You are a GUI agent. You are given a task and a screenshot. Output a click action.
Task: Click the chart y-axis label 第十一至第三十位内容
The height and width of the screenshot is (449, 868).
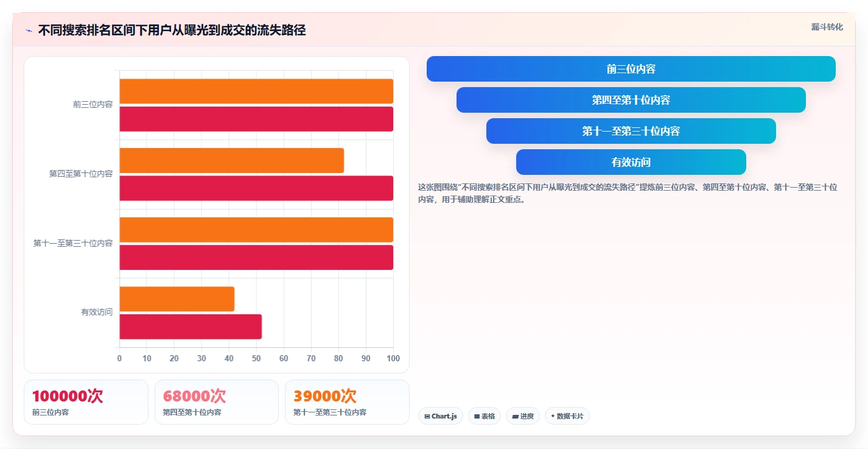coord(73,243)
